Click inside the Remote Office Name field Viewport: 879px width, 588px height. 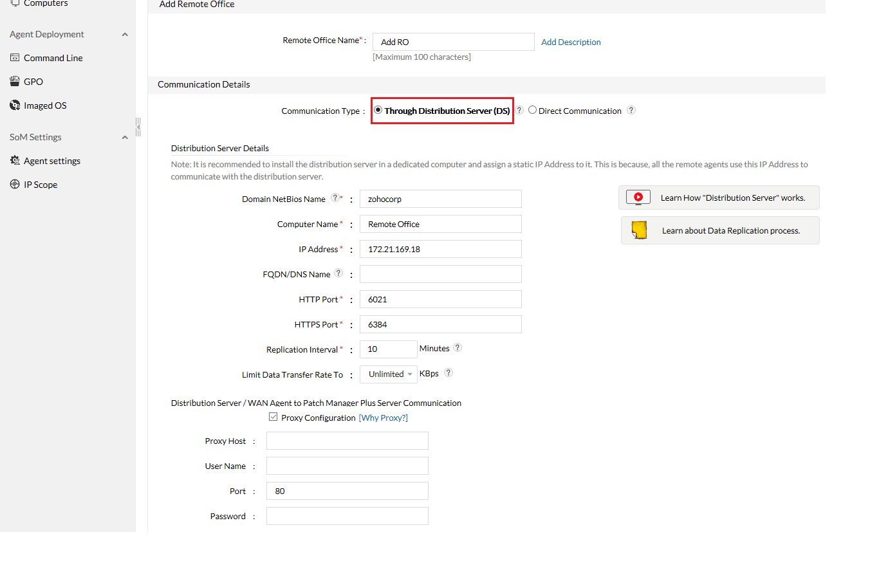pyautogui.click(x=452, y=41)
